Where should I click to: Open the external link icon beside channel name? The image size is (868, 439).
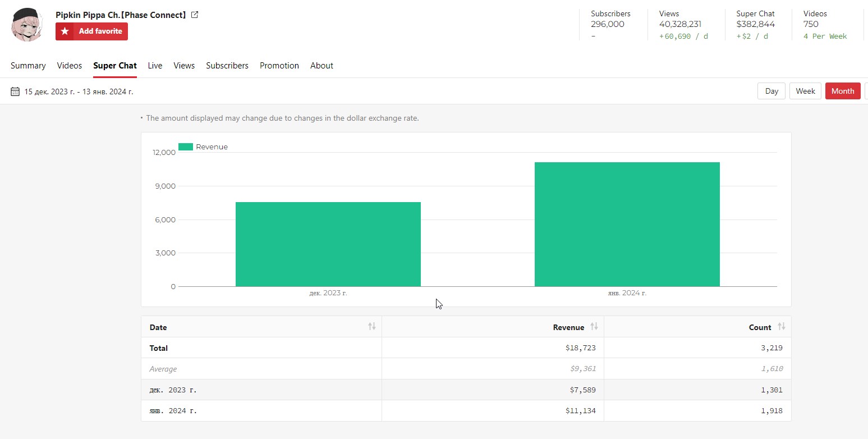tap(195, 15)
